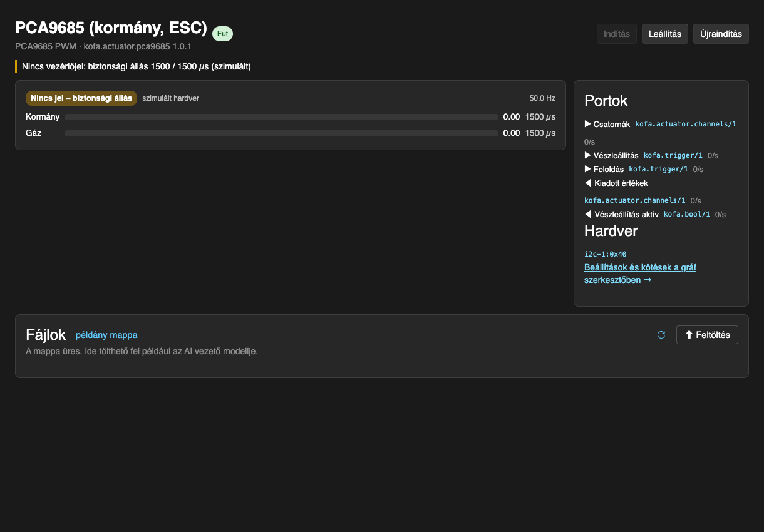Viewport: 764px width, 532px height.
Task: Open the példány mappa link
Action: tap(106, 335)
